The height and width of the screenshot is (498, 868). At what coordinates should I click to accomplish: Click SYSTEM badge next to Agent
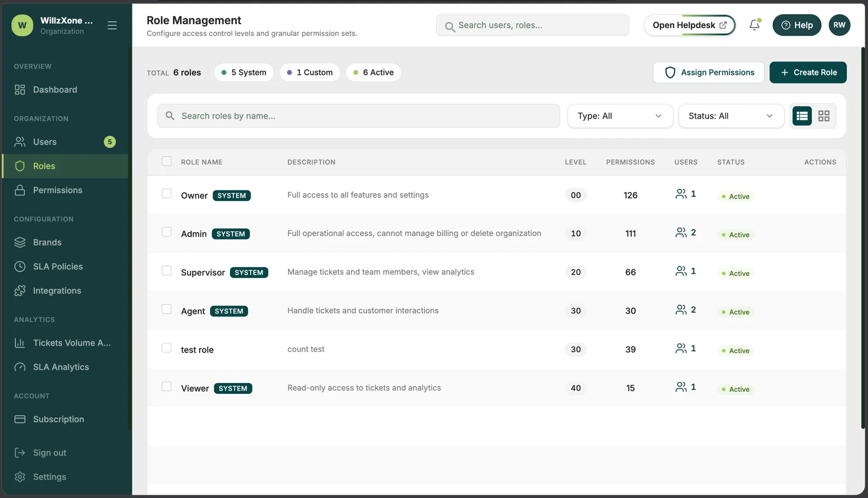pyautogui.click(x=229, y=311)
